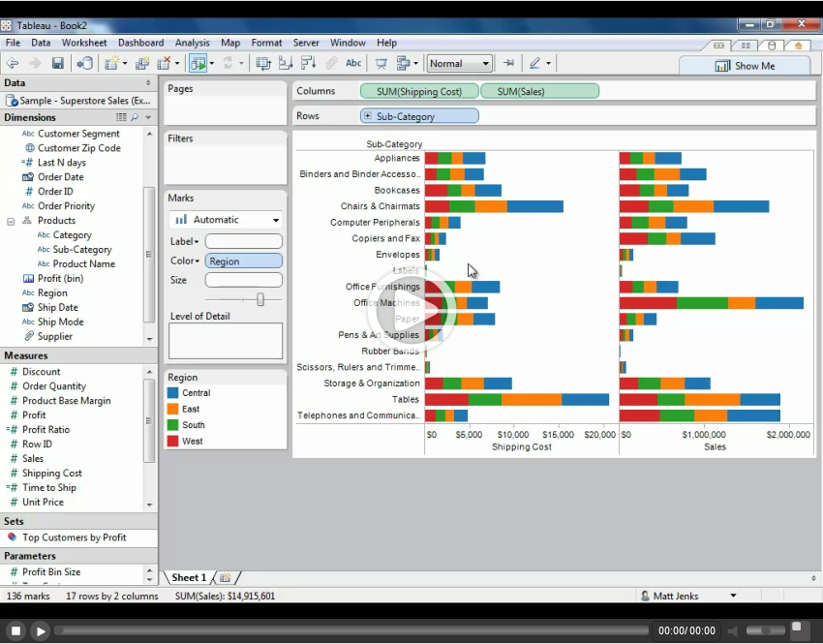
Task: Click the Show Me button
Action: 745,66
